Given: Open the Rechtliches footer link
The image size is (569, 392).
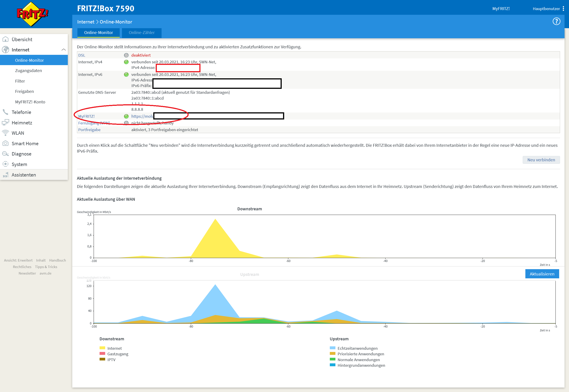Looking at the screenshot, I should pos(22,267).
